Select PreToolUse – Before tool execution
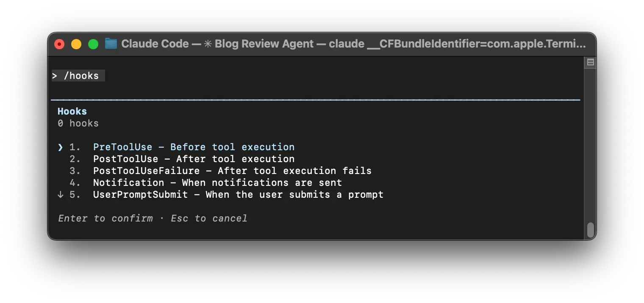Viewport: 644px width, 303px height. click(x=194, y=147)
